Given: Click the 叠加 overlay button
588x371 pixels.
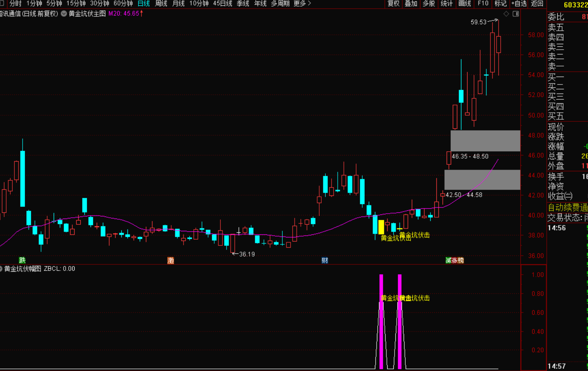Looking at the screenshot, I should 411,4.
